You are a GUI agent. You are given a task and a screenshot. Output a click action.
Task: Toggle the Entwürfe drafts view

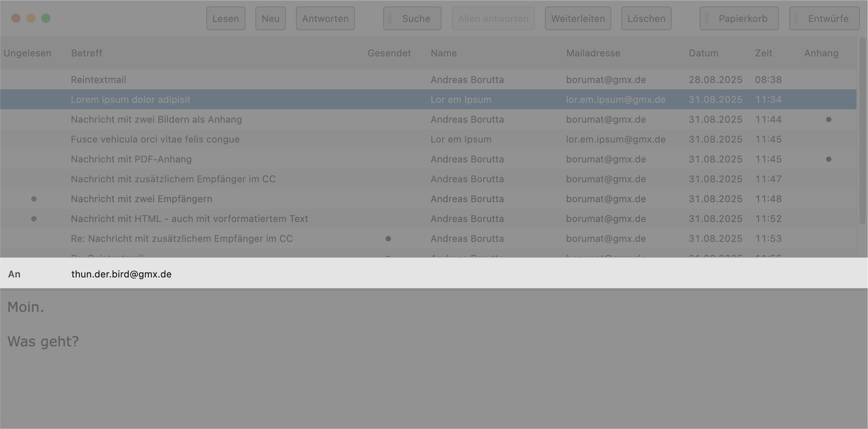[x=824, y=18]
